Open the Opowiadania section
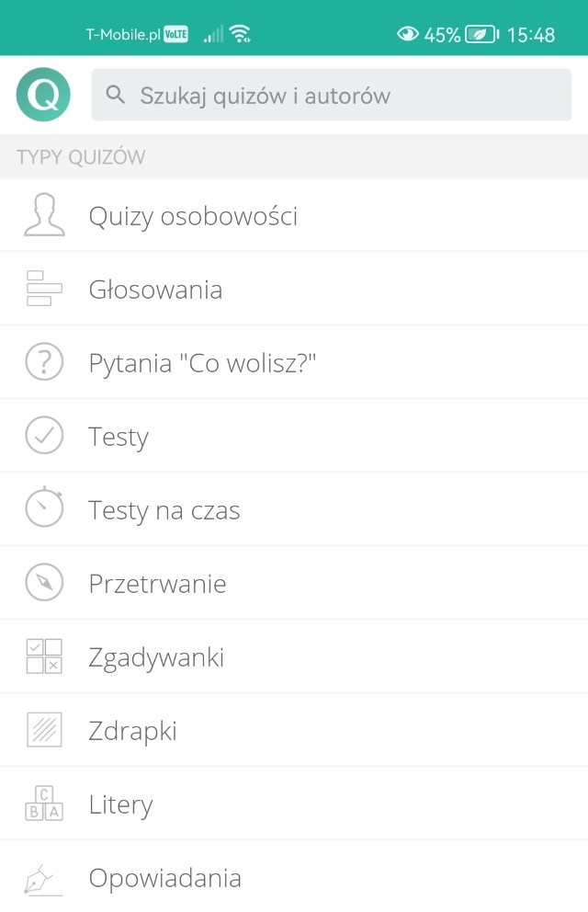Viewport: 588px width, 912px height. 164,878
